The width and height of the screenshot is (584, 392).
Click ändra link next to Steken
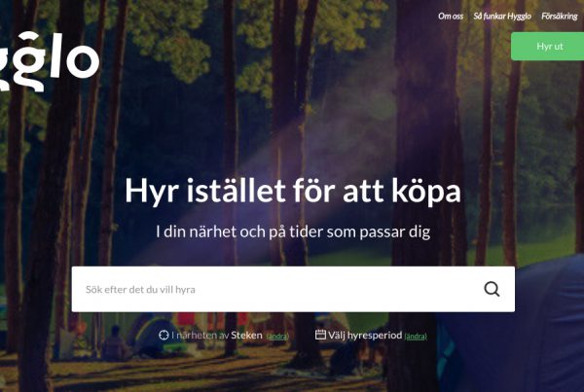[x=277, y=337]
